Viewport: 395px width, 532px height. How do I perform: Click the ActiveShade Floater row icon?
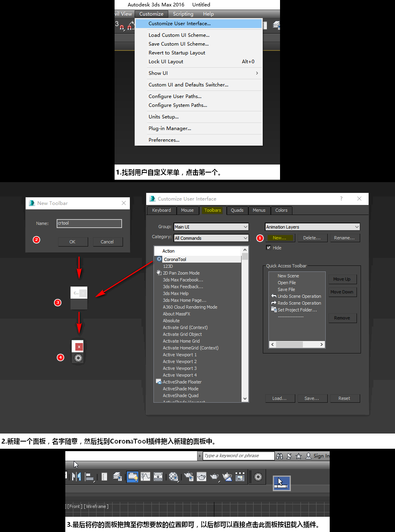click(x=159, y=381)
